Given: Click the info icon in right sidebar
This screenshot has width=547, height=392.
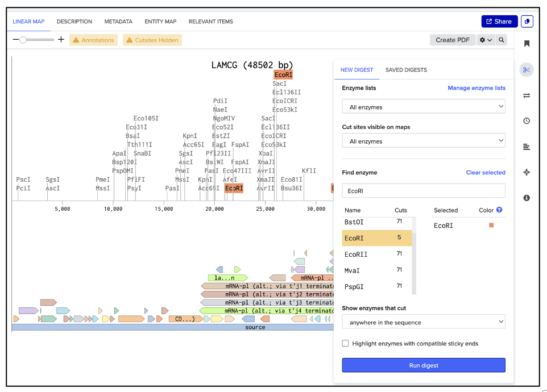Looking at the screenshot, I should coord(527,198).
